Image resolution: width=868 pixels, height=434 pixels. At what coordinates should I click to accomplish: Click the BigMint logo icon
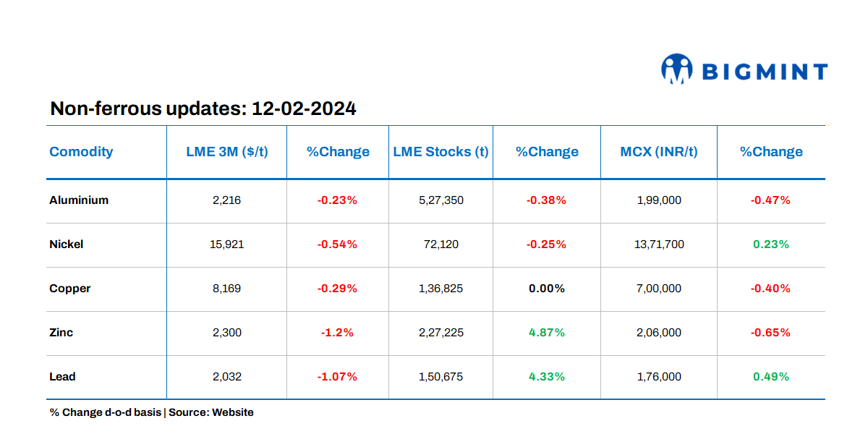pos(677,69)
